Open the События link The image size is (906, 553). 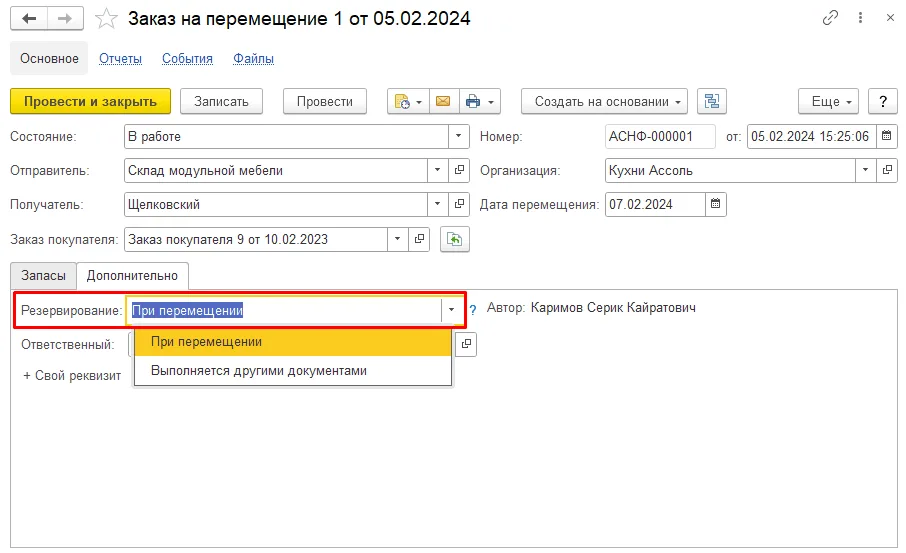click(187, 58)
